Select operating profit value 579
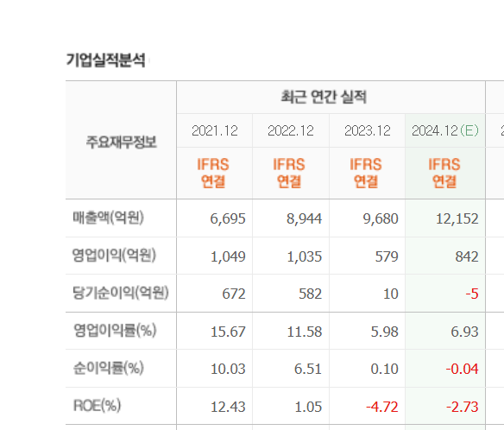 tap(387, 256)
